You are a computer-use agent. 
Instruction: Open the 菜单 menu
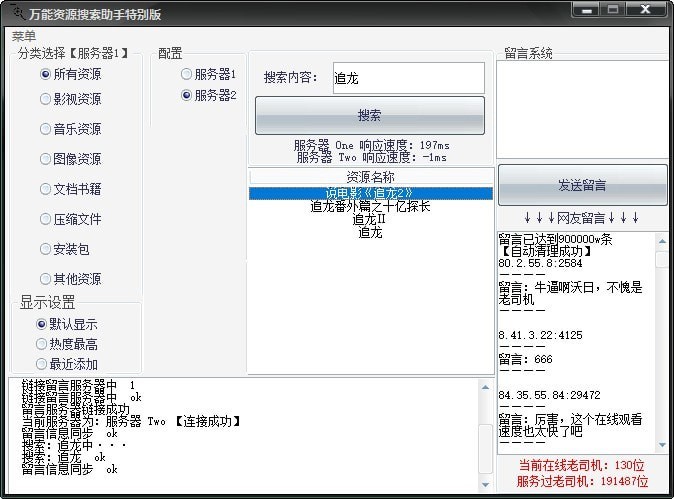coord(24,36)
